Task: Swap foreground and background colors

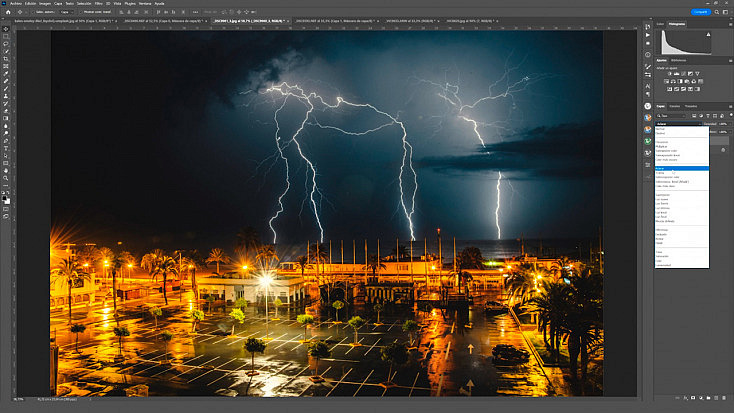Action: (8, 192)
